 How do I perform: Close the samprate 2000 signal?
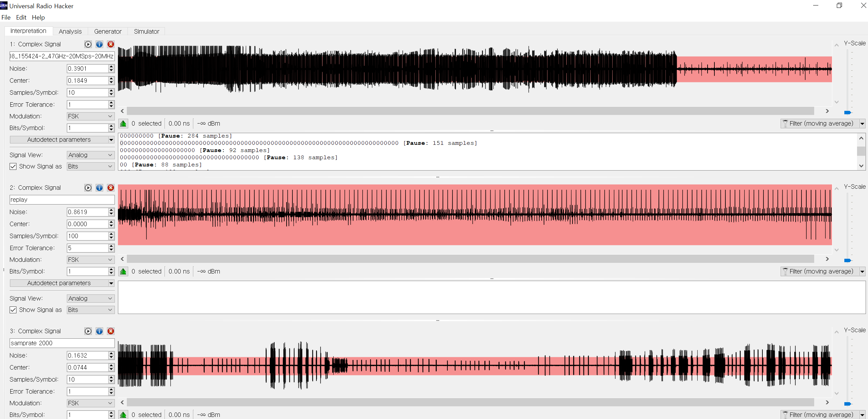point(111,331)
